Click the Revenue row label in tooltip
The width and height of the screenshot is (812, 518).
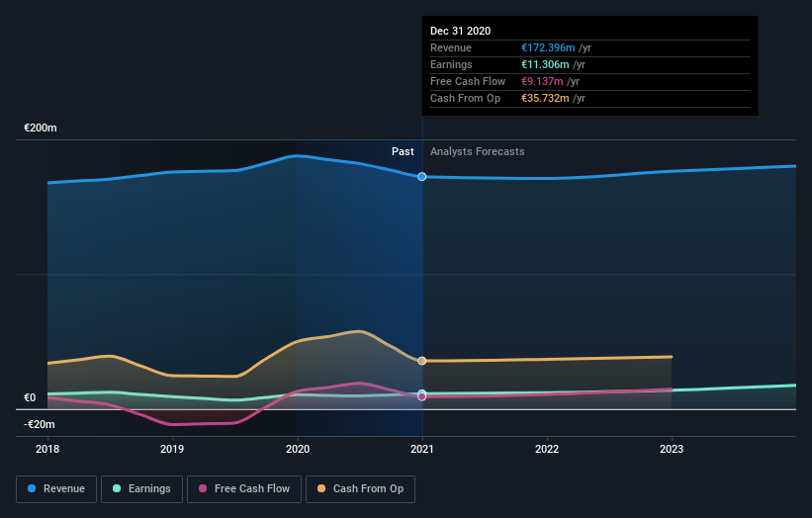[x=451, y=47]
